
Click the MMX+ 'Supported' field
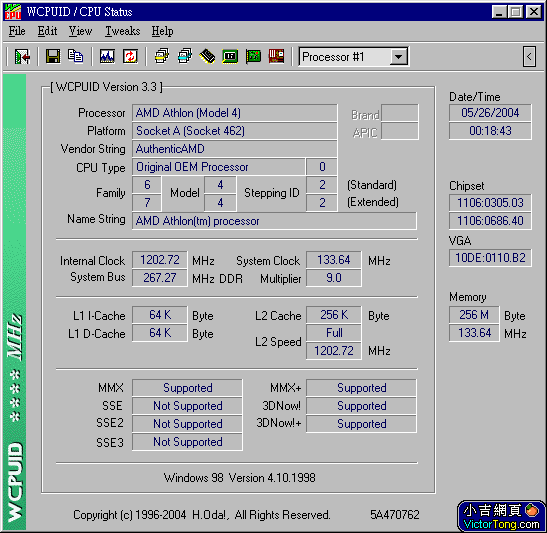[x=361, y=388]
